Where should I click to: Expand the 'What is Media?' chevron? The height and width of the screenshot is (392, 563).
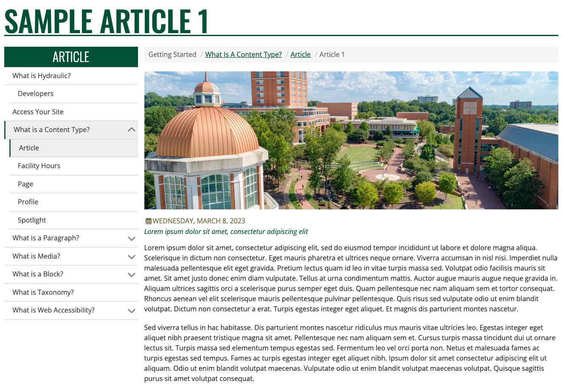(132, 257)
